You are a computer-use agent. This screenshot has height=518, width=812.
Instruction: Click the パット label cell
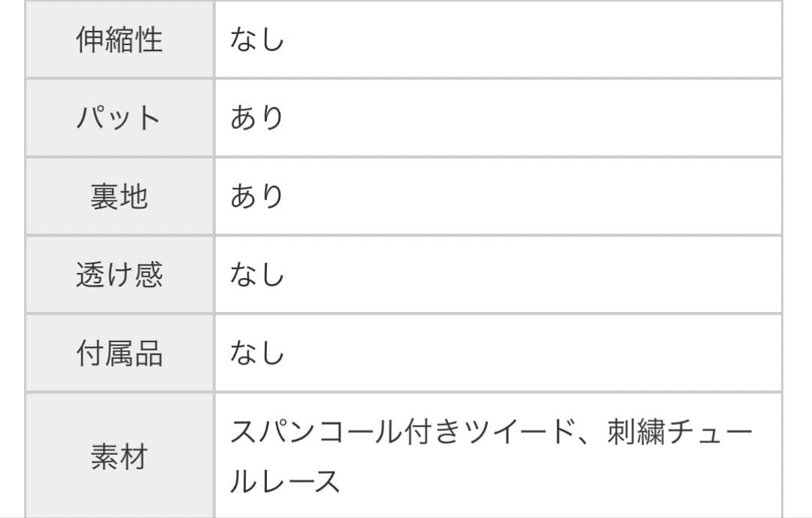click(120, 118)
